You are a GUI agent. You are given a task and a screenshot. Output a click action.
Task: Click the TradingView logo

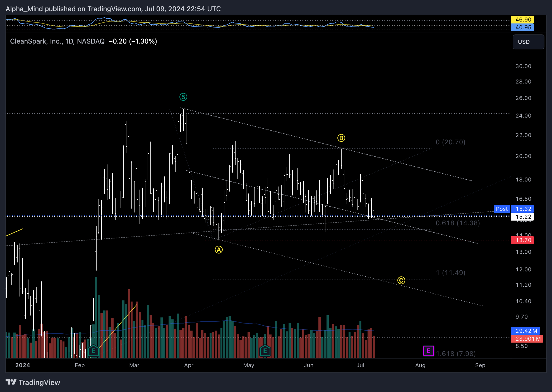coord(33,382)
